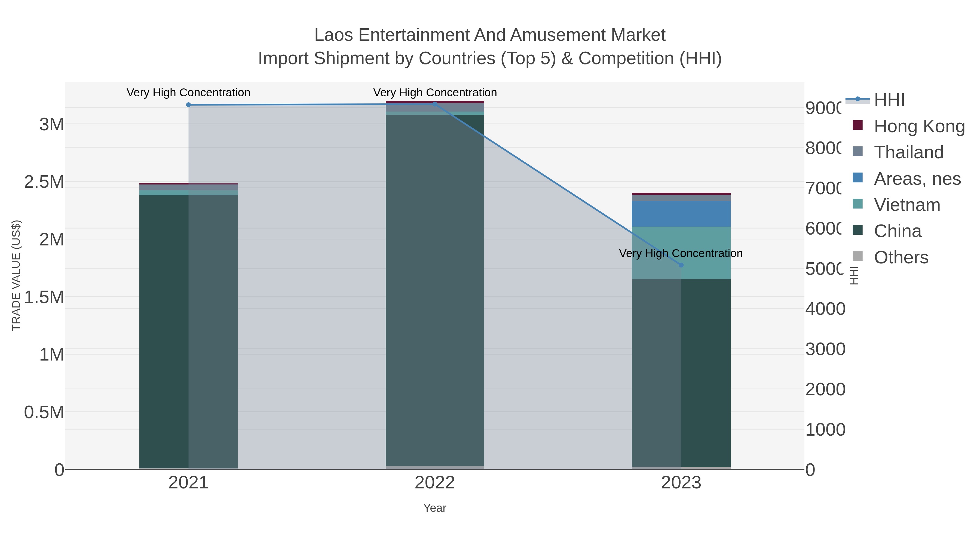Click the 2022 Very High Concentration annotation
The height and width of the screenshot is (551, 980).
pyautogui.click(x=435, y=93)
